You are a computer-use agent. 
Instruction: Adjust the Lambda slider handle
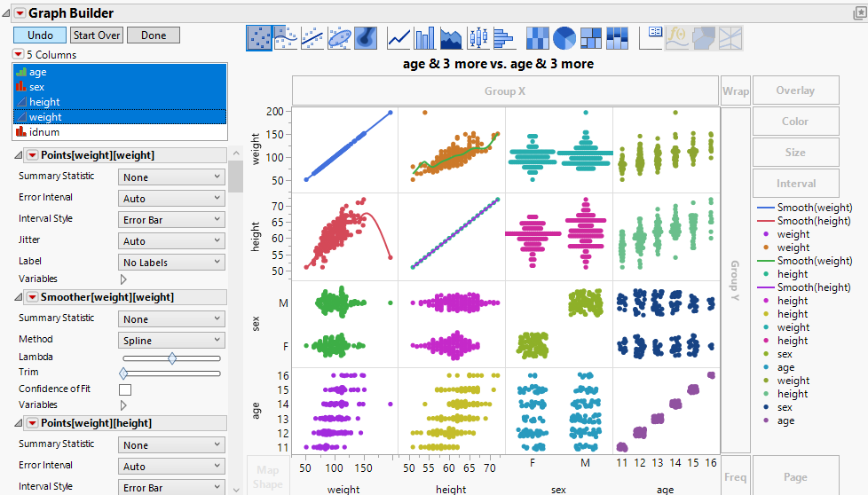click(x=172, y=357)
